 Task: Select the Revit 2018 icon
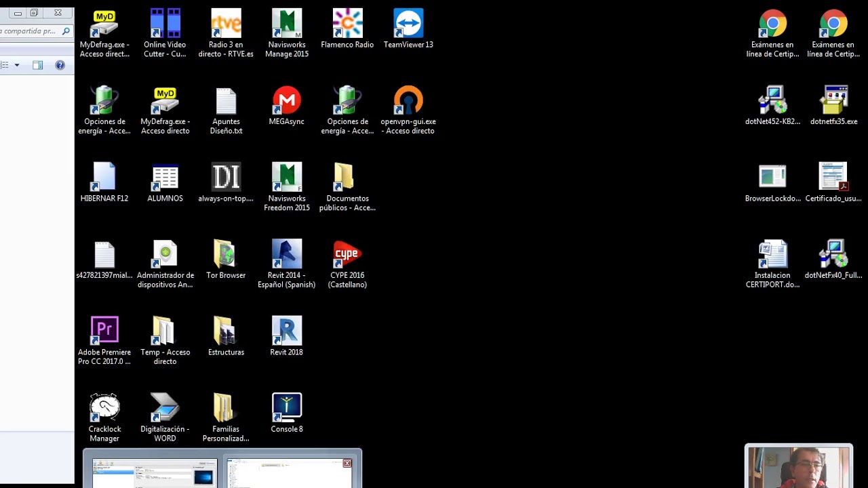pyautogui.click(x=287, y=336)
